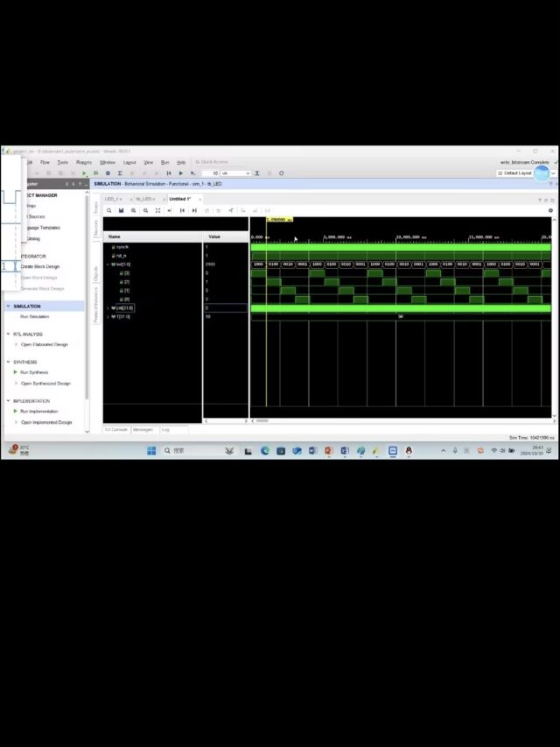Click the waveform search magnifier icon

tap(108, 210)
